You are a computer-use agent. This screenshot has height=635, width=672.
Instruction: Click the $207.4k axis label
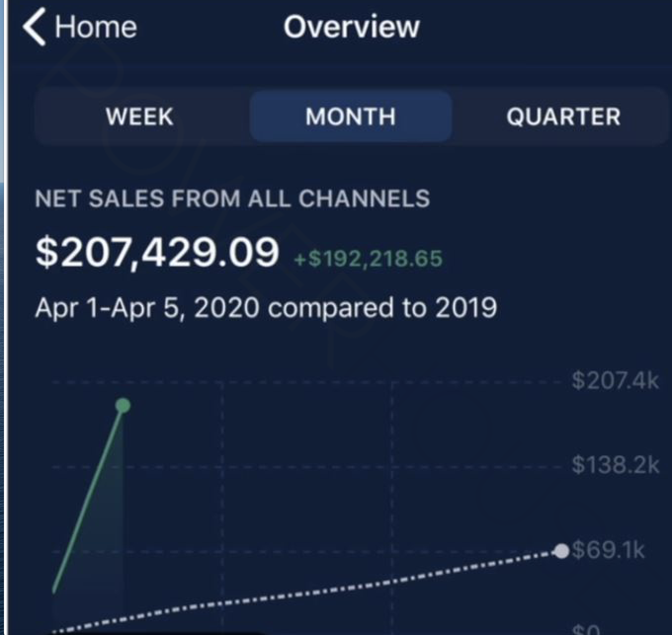click(615, 381)
